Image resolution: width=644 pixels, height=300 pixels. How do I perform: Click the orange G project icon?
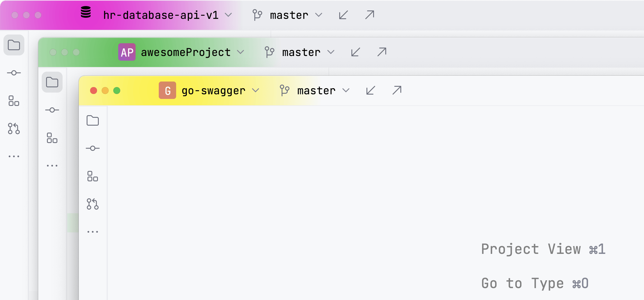coord(167,91)
